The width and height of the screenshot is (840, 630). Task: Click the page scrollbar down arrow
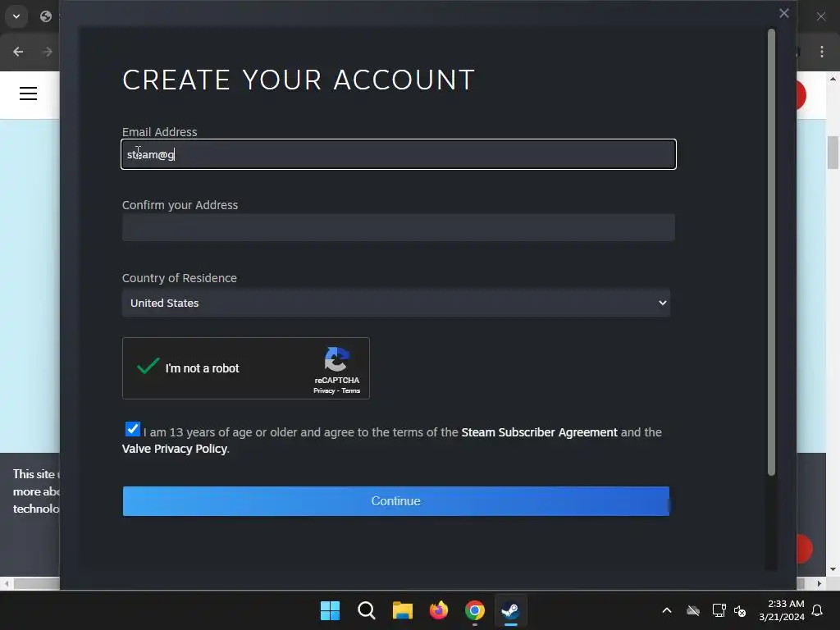pyautogui.click(x=833, y=569)
